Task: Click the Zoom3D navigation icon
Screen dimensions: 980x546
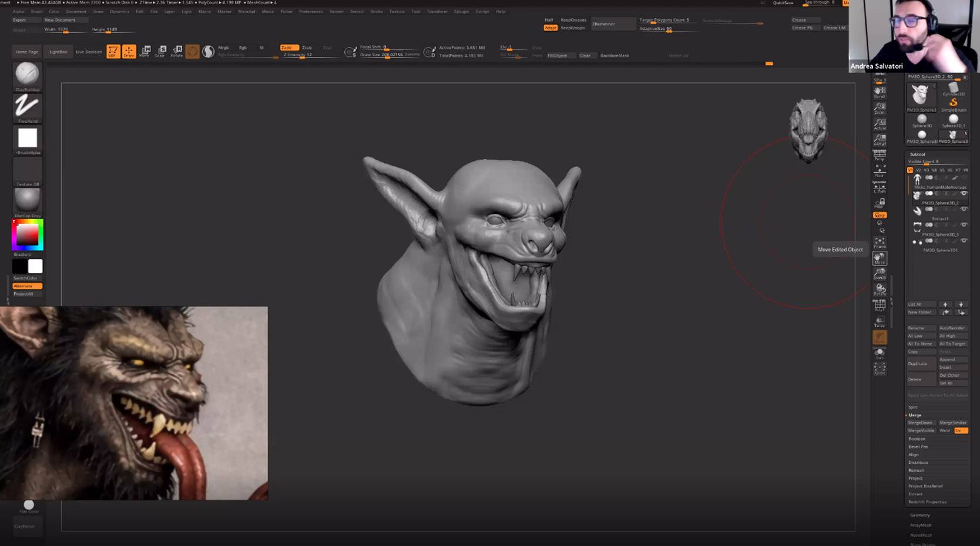Action: click(880, 274)
